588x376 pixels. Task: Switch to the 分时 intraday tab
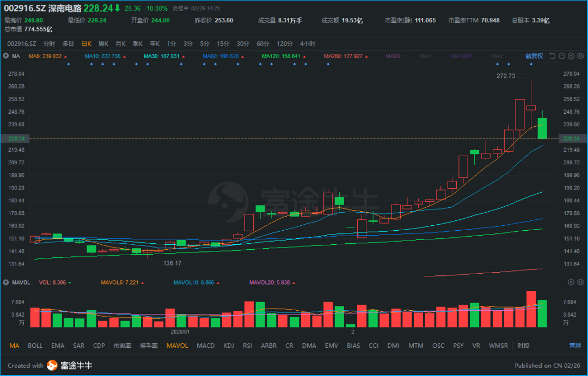click(x=48, y=44)
